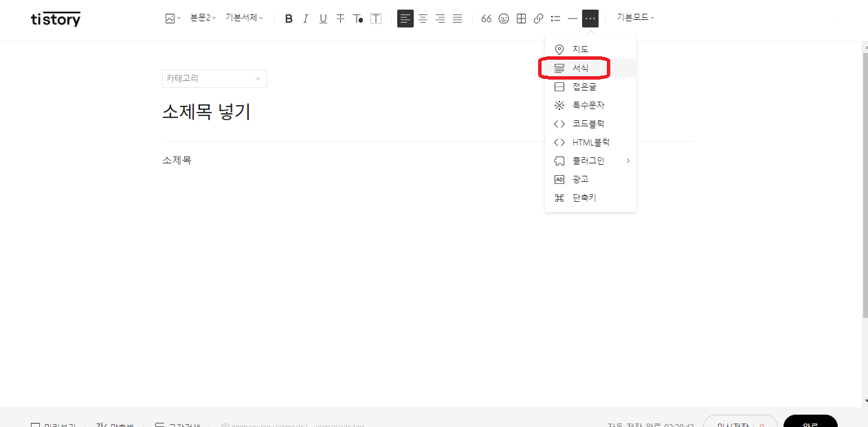Go to Tistory home via logo
Viewport: 868px width, 427px height.
pyautogui.click(x=56, y=19)
